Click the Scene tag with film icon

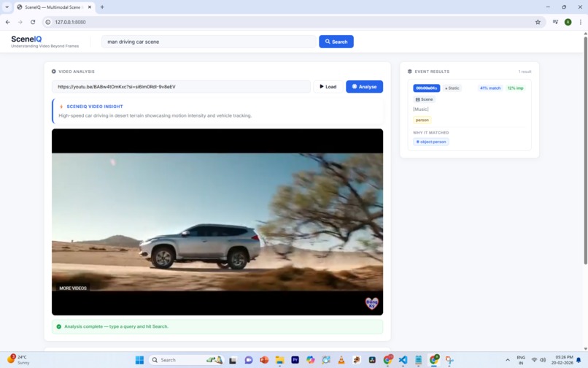tap(424, 99)
